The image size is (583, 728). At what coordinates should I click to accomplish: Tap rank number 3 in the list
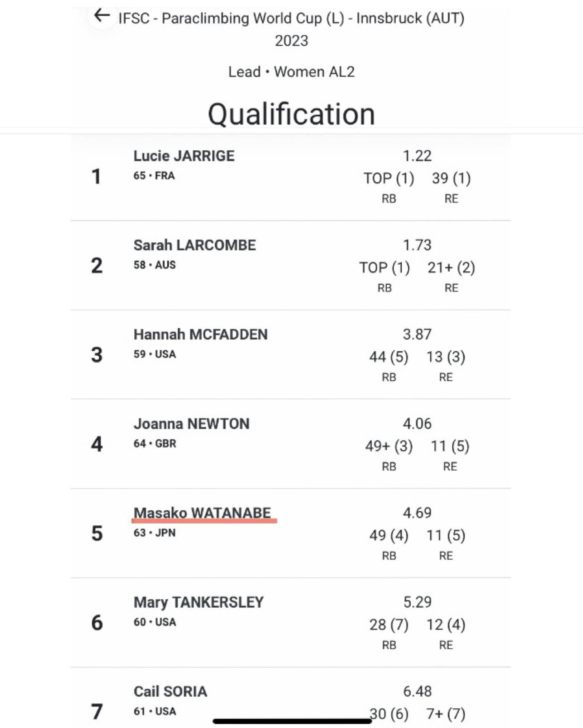tap(97, 355)
